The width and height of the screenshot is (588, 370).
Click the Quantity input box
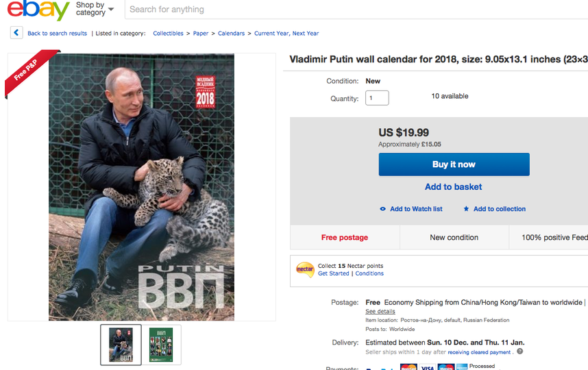click(377, 98)
